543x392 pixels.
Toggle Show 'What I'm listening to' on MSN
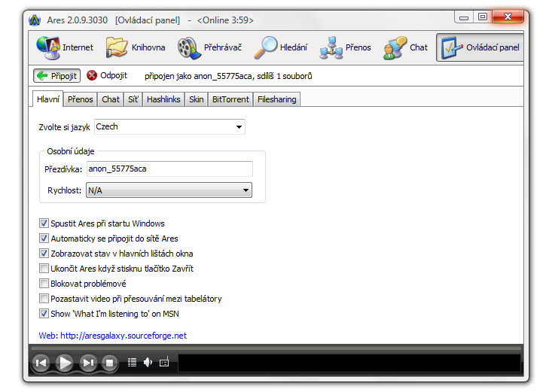(x=44, y=314)
